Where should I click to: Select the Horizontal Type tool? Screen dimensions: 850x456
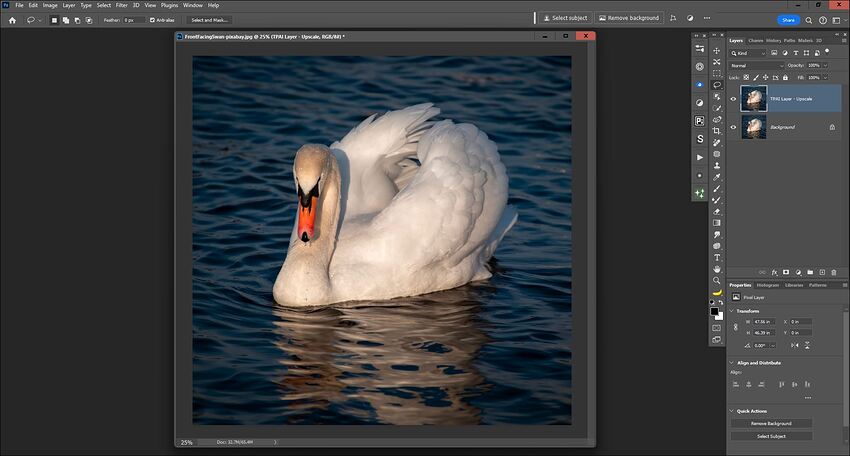tap(717, 258)
